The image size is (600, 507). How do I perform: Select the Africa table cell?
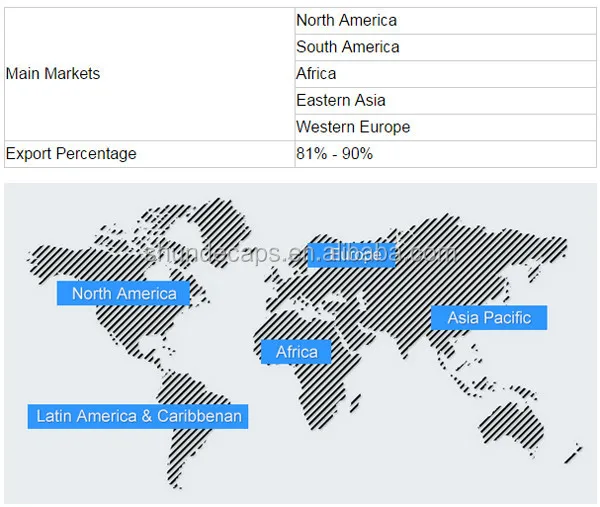pyautogui.click(x=445, y=74)
